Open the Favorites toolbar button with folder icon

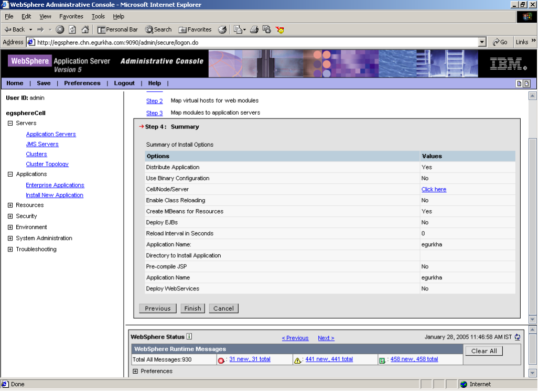pyautogui.click(x=195, y=29)
